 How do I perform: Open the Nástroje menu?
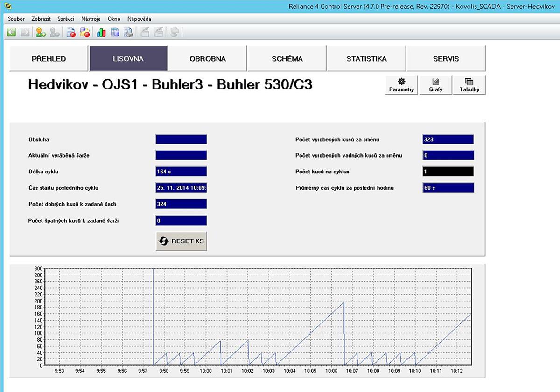91,19
